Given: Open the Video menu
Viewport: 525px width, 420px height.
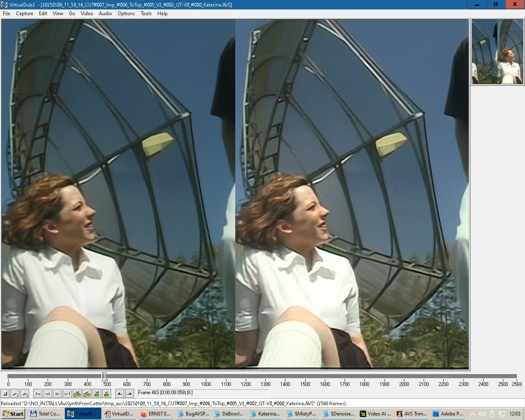Looking at the screenshot, I should [x=87, y=14].
